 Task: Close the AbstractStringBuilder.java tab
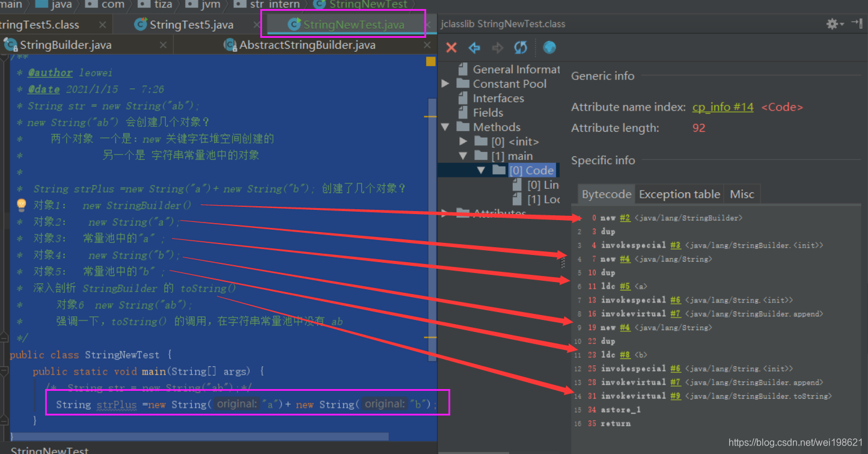(427, 45)
